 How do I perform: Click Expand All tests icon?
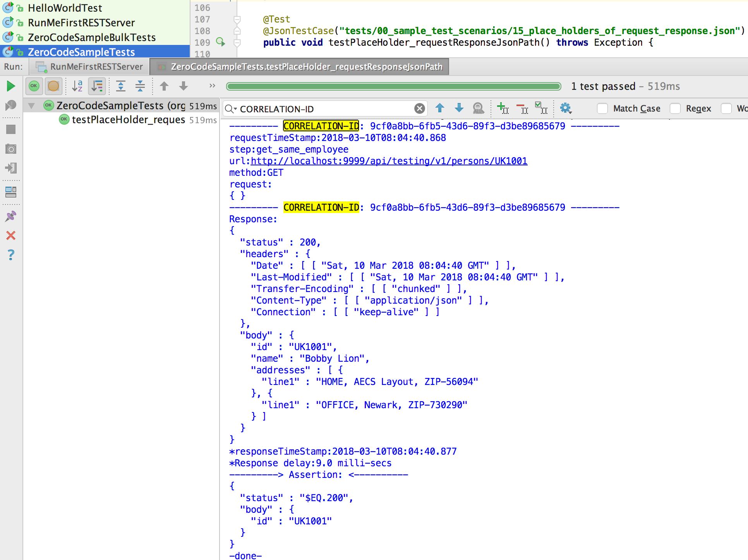point(121,86)
